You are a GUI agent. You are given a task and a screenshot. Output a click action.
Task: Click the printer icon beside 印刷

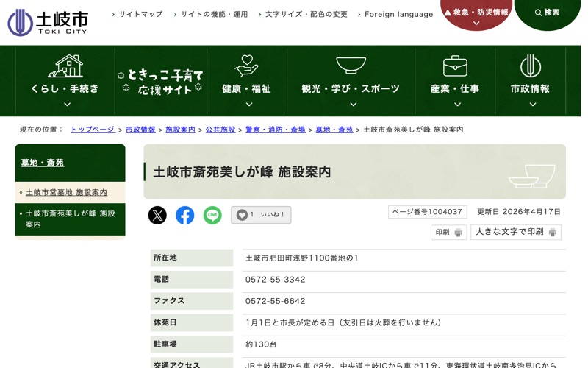click(x=458, y=233)
